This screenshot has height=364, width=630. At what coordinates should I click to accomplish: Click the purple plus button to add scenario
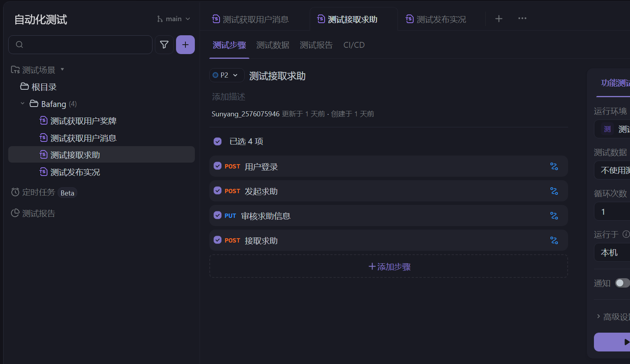click(185, 45)
